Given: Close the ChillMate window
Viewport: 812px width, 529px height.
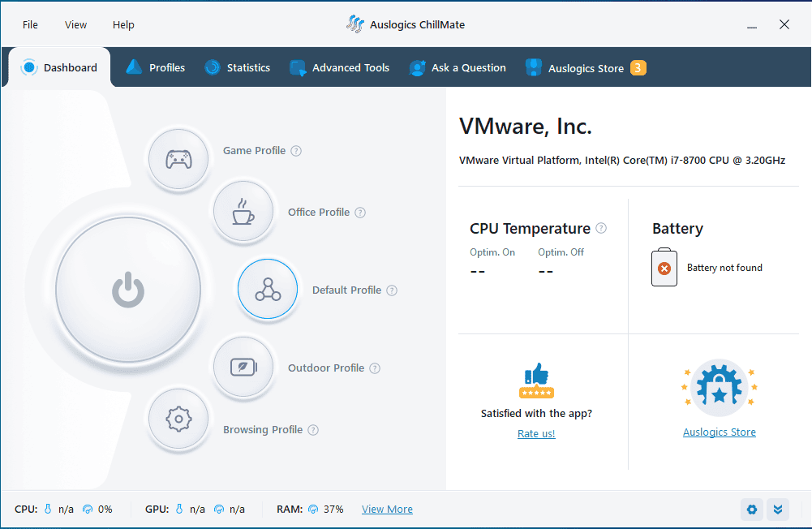Looking at the screenshot, I should (x=784, y=24).
